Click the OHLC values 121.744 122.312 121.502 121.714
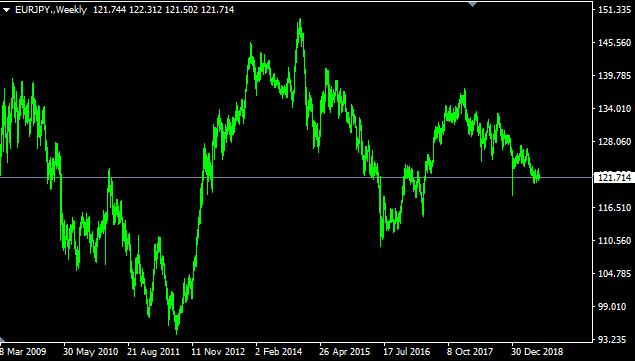The height and width of the screenshot is (361, 635). 164,10
